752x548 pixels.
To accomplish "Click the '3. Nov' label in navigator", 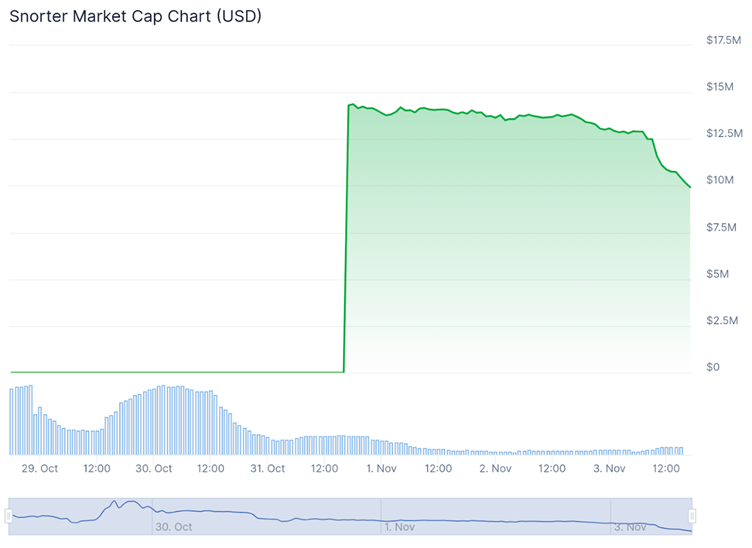I will [x=630, y=526].
